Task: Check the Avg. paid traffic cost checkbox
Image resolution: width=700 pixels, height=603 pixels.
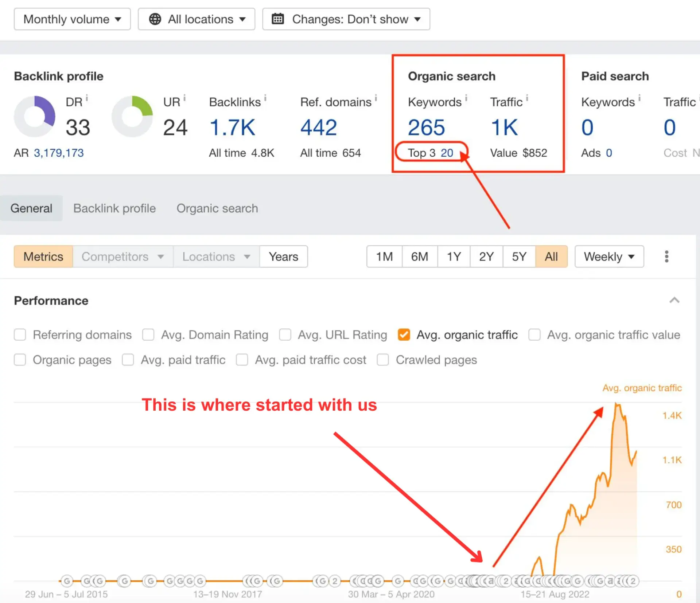Action: pyautogui.click(x=242, y=360)
